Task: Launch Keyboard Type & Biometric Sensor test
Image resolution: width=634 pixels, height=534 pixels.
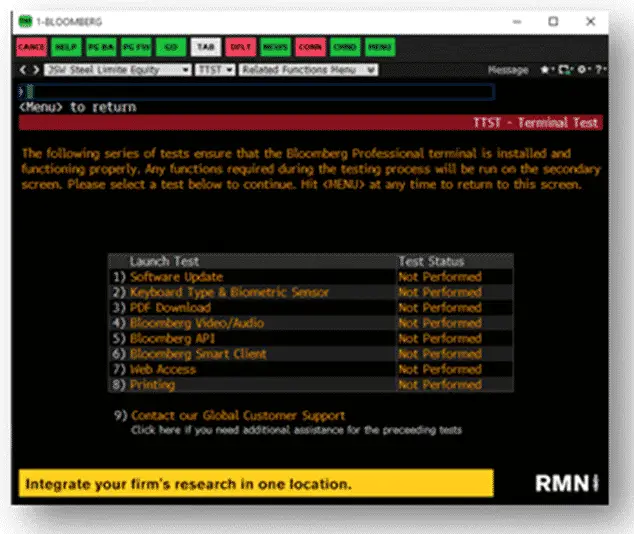Action: click(229, 292)
